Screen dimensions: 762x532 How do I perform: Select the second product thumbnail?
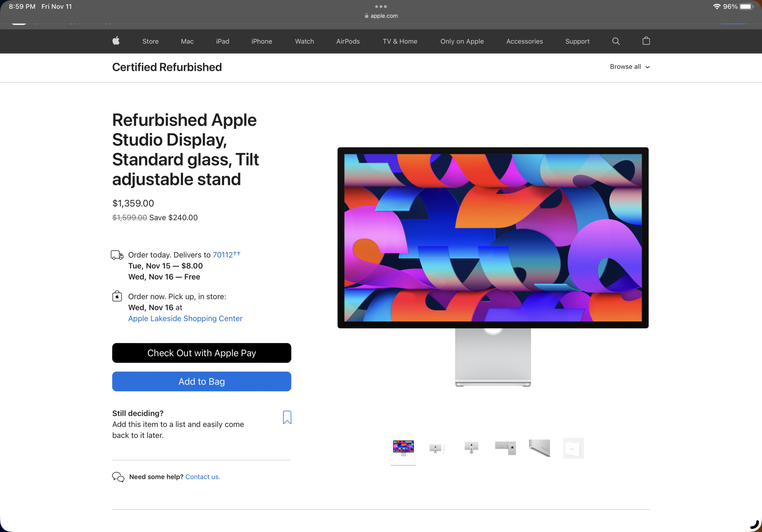tap(437, 448)
